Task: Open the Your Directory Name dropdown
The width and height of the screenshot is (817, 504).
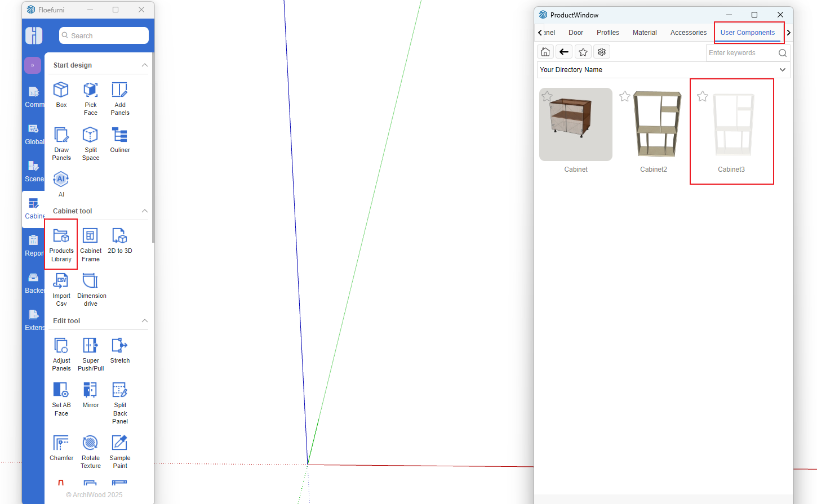Action: [x=783, y=70]
